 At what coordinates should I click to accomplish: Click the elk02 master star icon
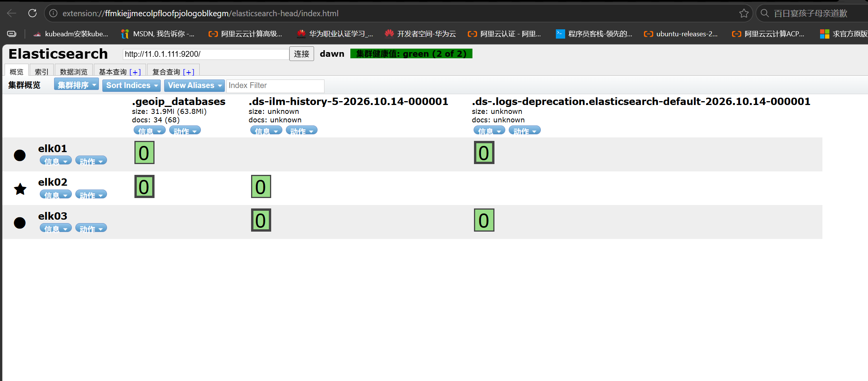coord(20,189)
